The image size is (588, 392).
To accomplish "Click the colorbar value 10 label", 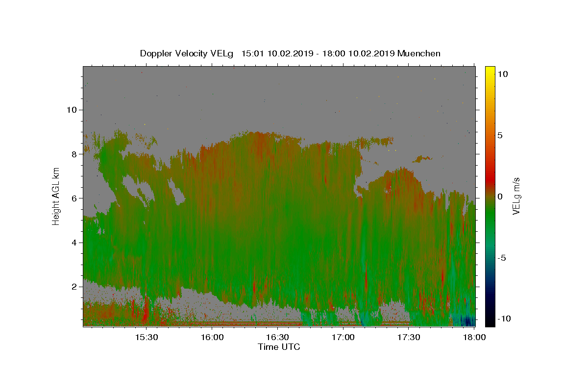I will click(502, 74).
